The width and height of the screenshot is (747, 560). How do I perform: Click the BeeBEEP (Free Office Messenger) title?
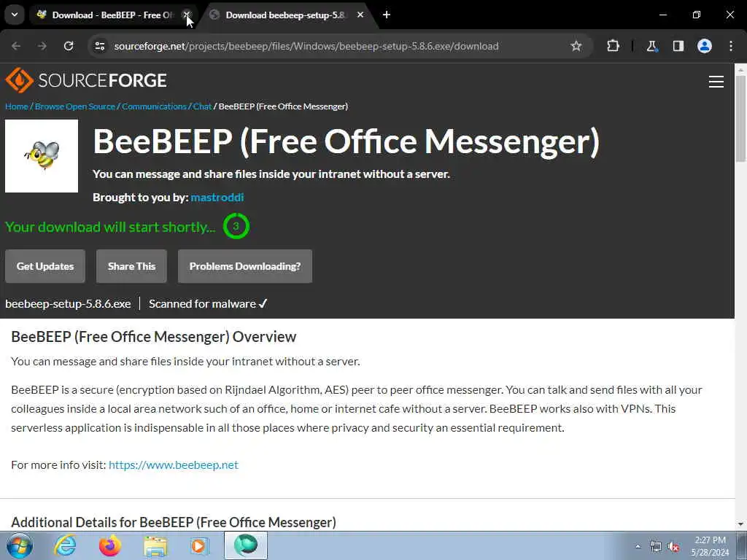347,141
